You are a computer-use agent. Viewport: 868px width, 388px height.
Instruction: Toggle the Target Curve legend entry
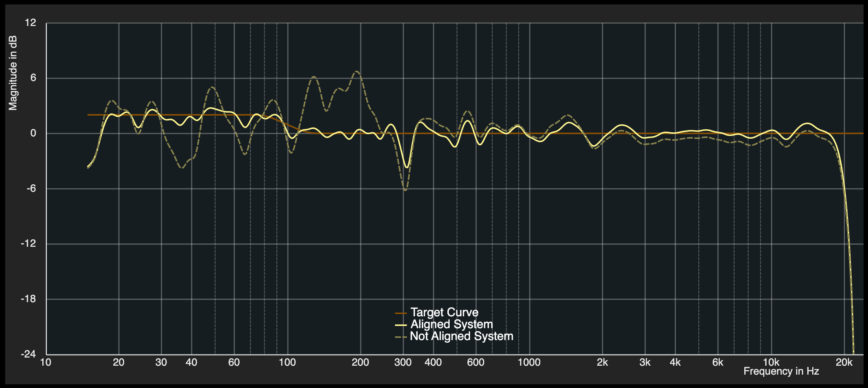click(x=444, y=313)
